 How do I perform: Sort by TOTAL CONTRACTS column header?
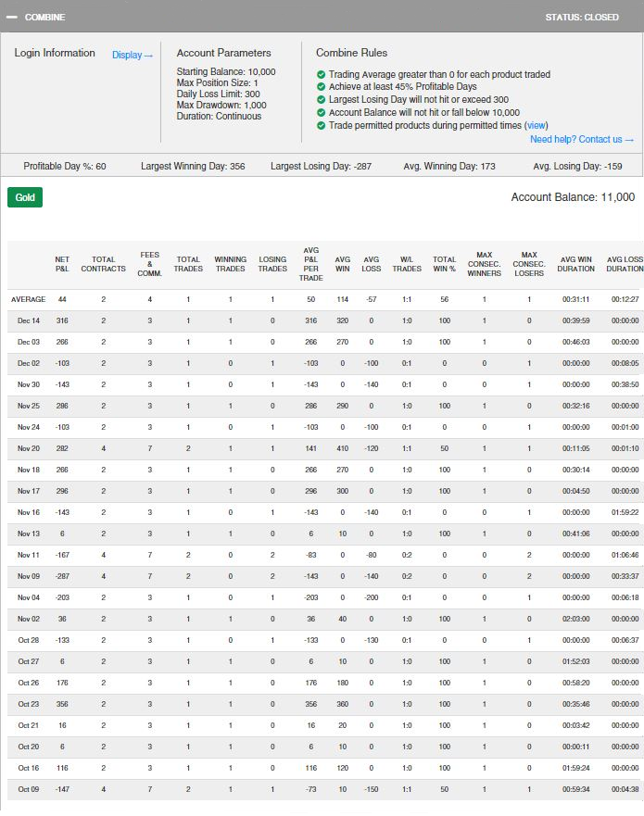tap(103, 264)
